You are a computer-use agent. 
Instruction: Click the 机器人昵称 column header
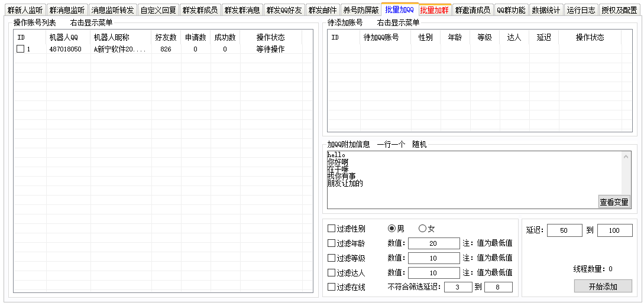[121, 38]
